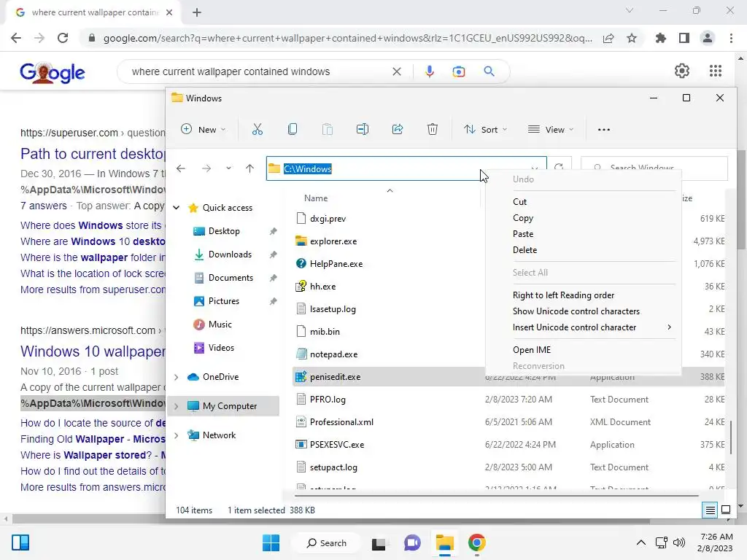Screen dimensions: 747x560
Task: Expand the OneDrive tree node
Action: [x=177, y=377]
